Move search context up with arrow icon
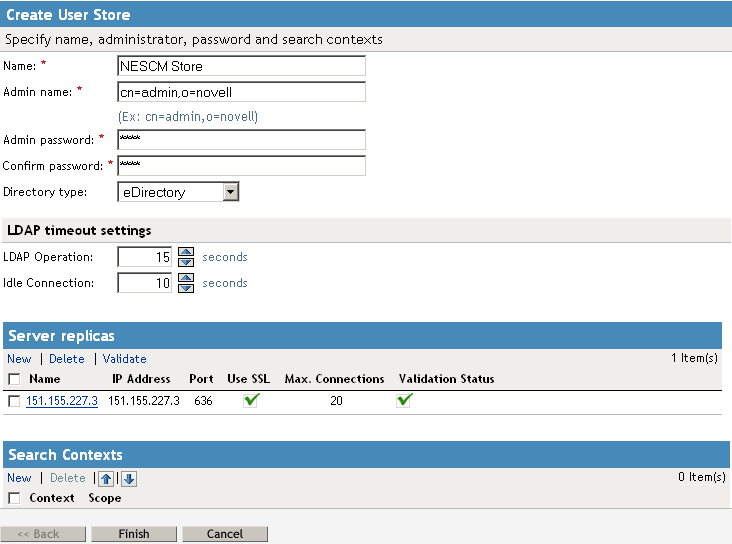The width and height of the screenshot is (732, 544). click(106, 479)
